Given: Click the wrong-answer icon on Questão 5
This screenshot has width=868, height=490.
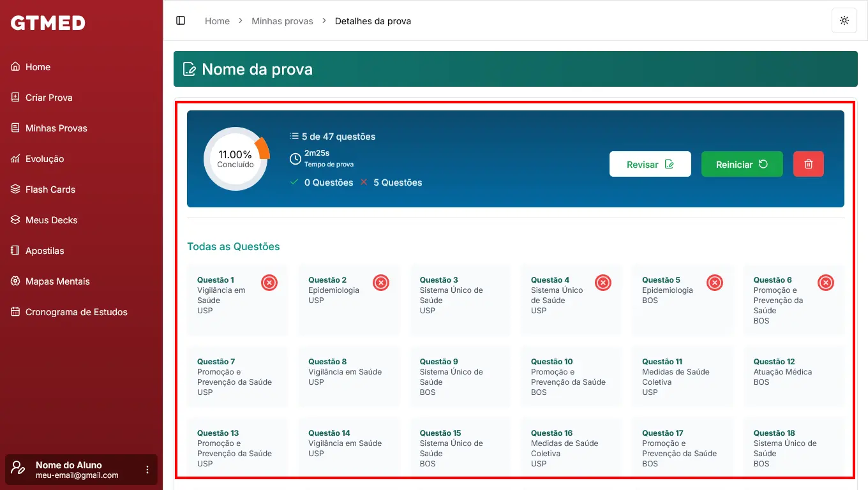Looking at the screenshot, I should point(714,283).
